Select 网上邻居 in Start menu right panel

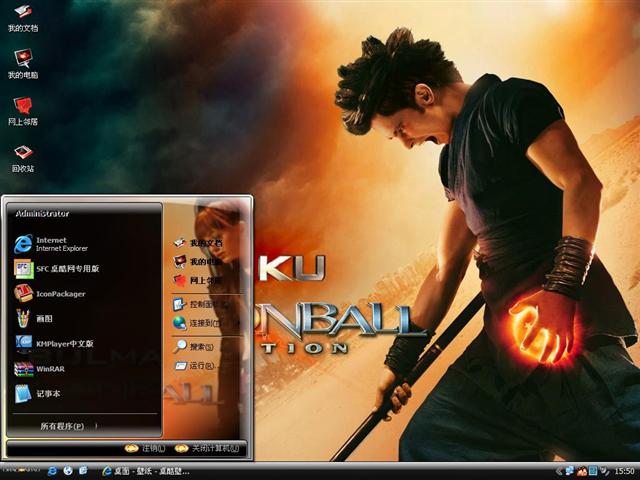pyautogui.click(x=198, y=280)
